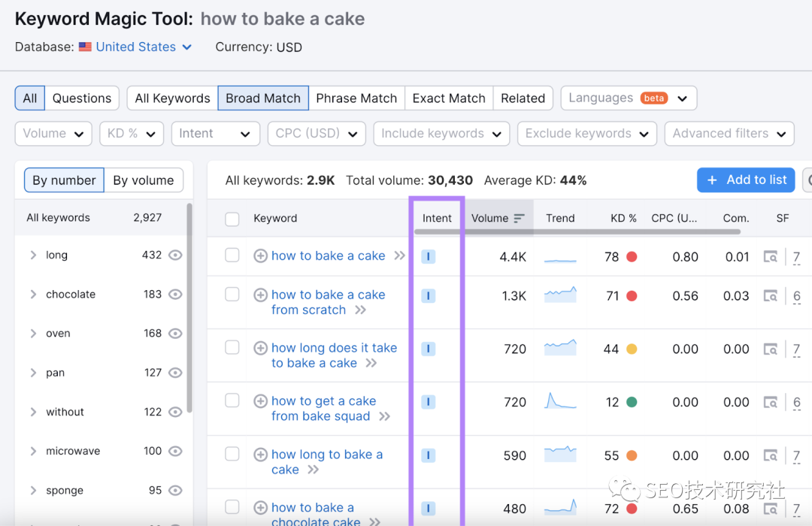Screen dimensions: 812x526
Task: Click the By volume sorting option
Action: pyautogui.click(x=143, y=180)
